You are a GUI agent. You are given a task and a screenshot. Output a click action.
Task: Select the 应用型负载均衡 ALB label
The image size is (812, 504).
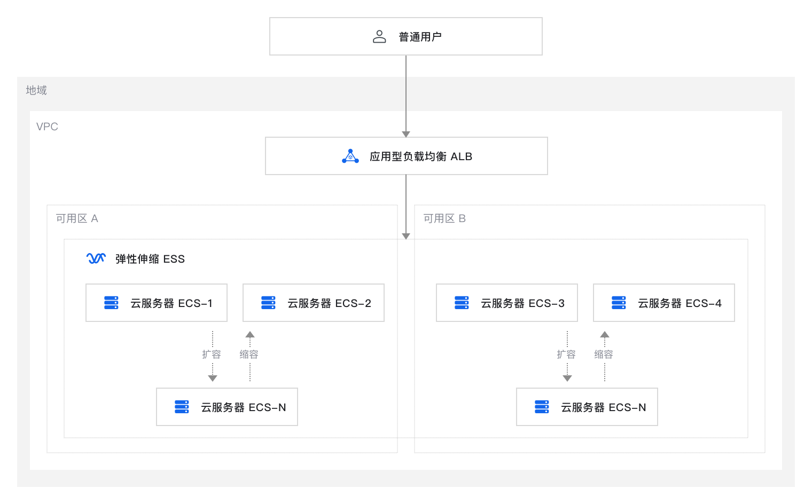(x=421, y=156)
